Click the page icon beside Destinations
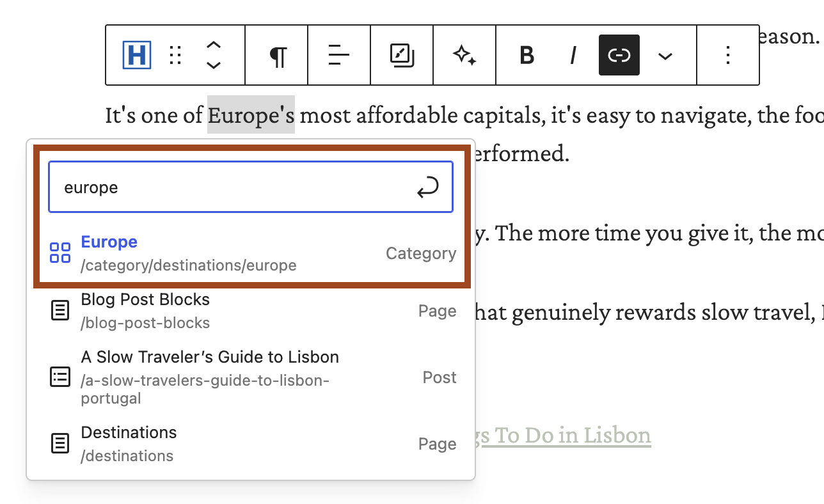824x504 pixels. (60, 444)
